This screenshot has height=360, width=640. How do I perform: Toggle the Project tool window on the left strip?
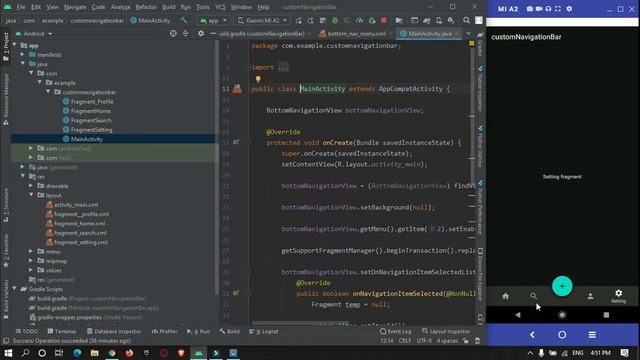click(6, 47)
